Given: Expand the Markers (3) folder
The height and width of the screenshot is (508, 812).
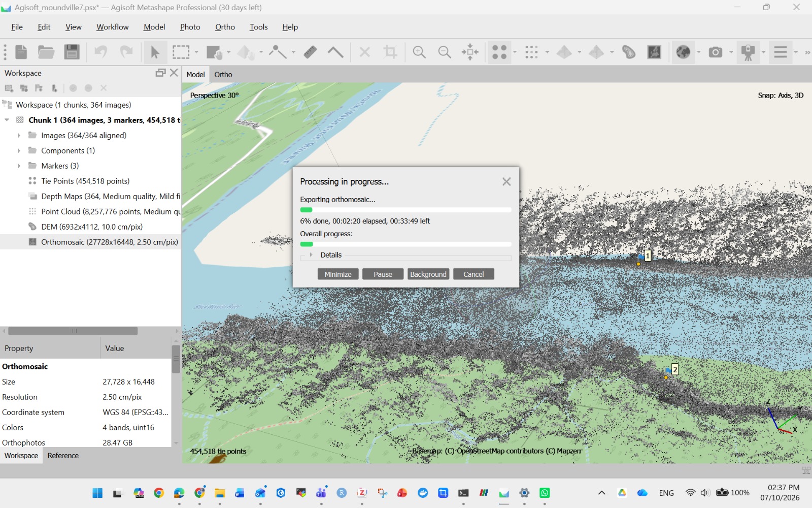Looking at the screenshot, I should (x=19, y=166).
